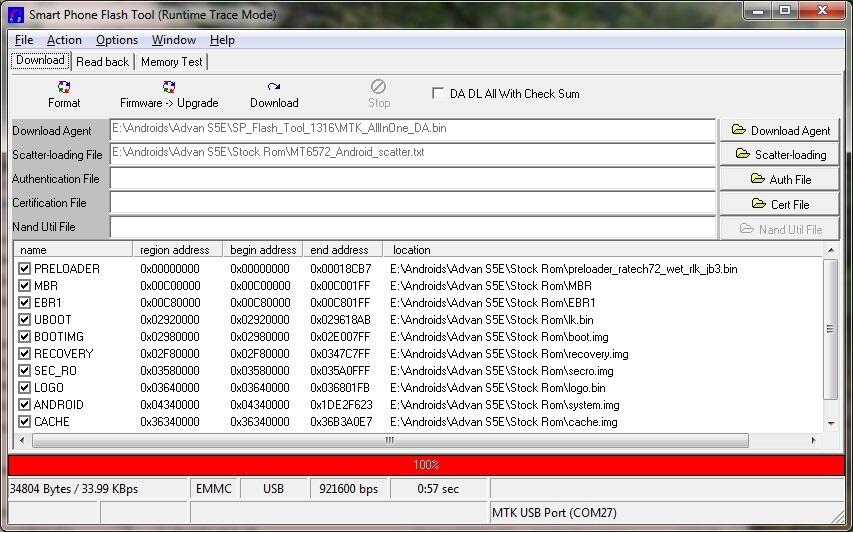Click the Cert File folder button
Image resolution: width=853 pixels, height=533 pixels.
click(780, 204)
